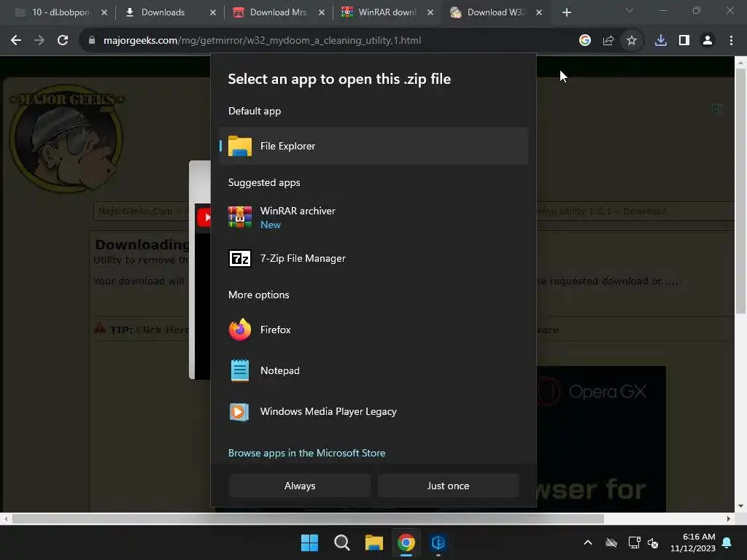
Task: Click the network display tray icon
Action: 634,542
